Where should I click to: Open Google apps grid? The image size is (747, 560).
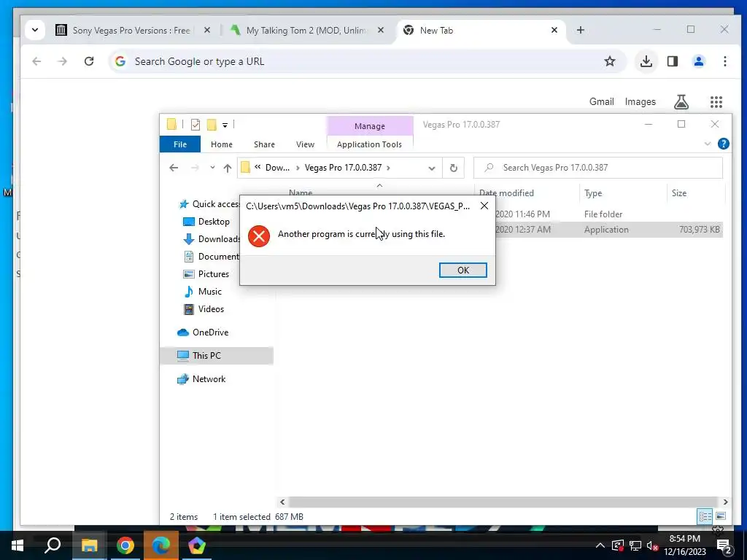(716, 101)
